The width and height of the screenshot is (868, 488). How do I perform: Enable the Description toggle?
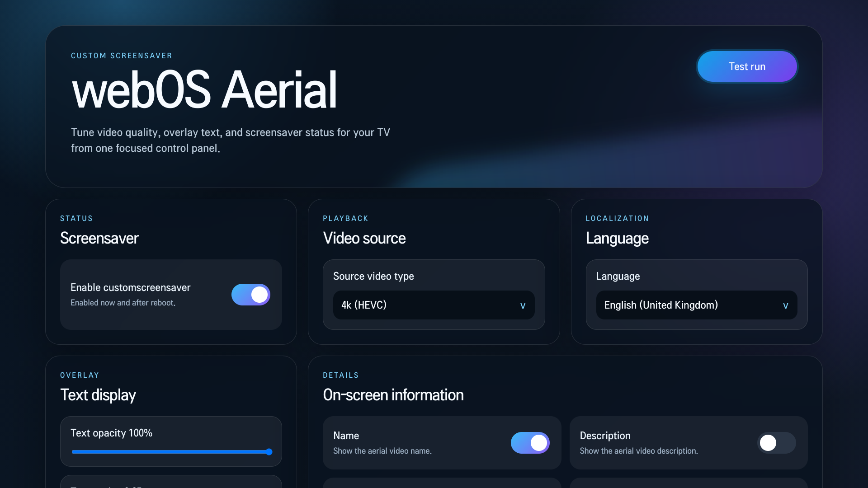(777, 443)
